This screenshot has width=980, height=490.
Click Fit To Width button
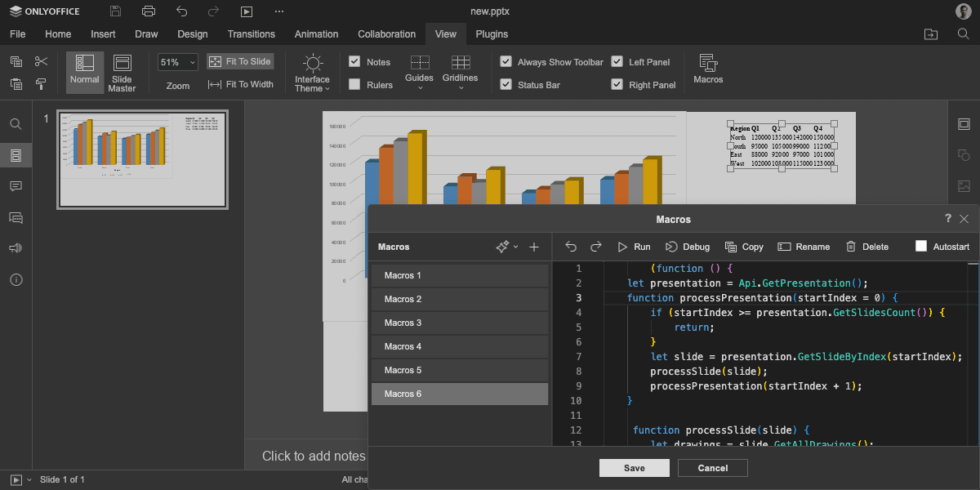pos(240,84)
